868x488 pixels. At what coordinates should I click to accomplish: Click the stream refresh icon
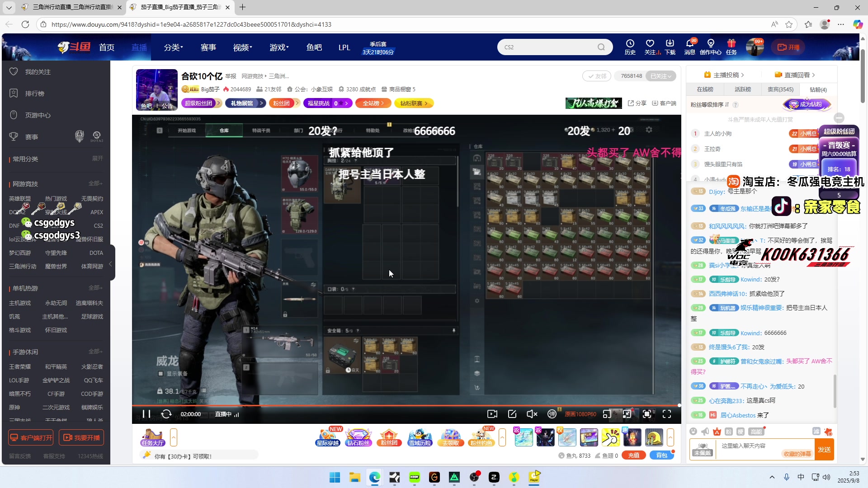(x=166, y=414)
